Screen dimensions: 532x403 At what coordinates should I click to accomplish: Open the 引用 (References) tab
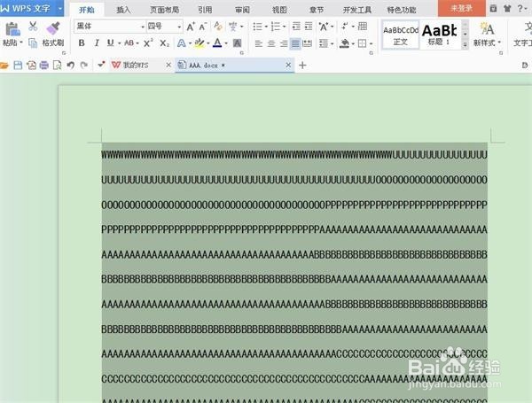tap(205, 10)
